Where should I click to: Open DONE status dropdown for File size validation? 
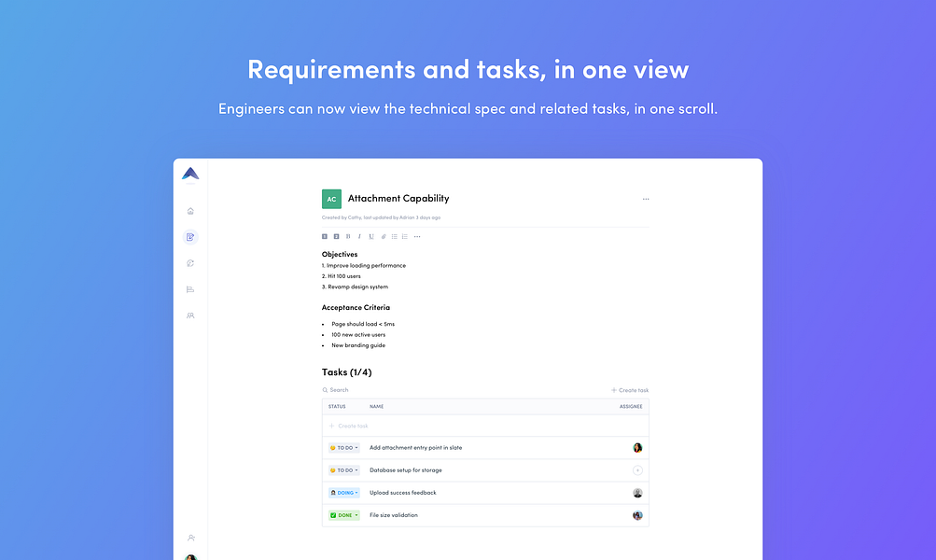(x=343, y=515)
